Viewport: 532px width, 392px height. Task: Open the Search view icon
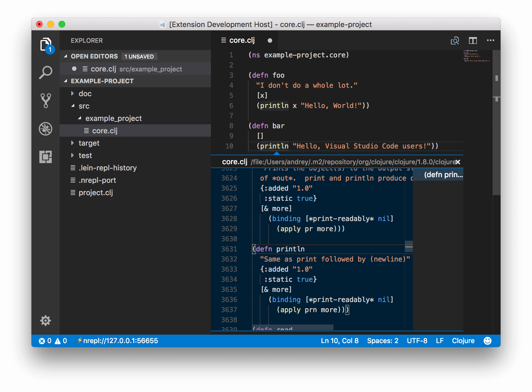pyautogui.click(x=46, y=72)
